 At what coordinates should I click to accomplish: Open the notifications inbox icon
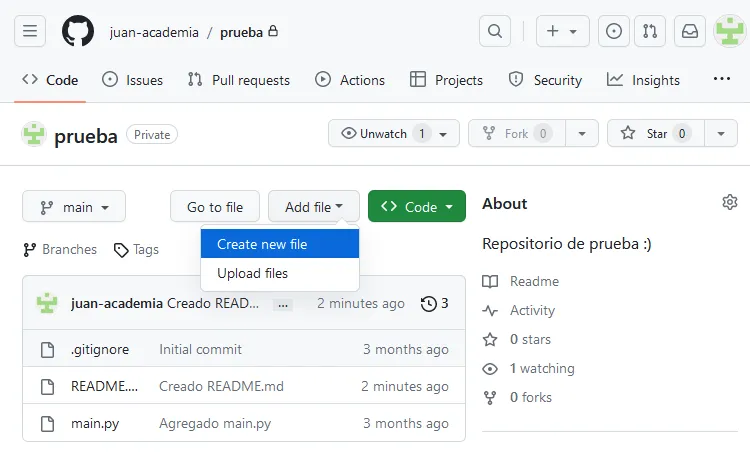[x=690, y=32]
